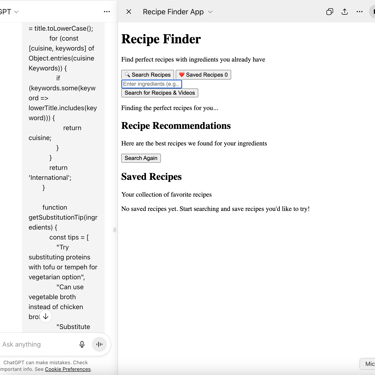Click the scroll-to-bottom arrow in chat
Image resolution: width=375 pixels, height=375 pixels.
click(46, 316)
